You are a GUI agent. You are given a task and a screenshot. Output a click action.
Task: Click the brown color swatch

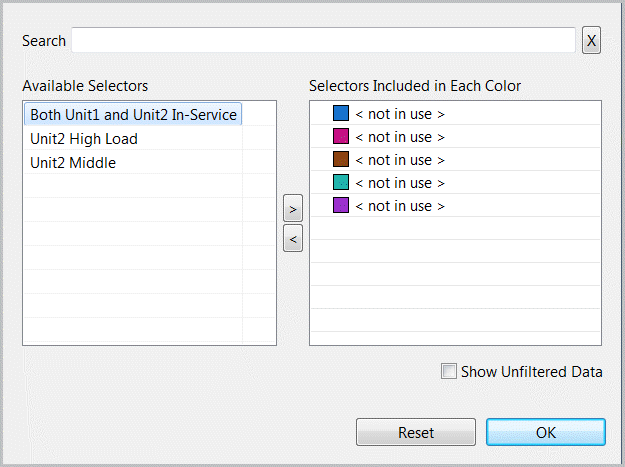[340, 160]
